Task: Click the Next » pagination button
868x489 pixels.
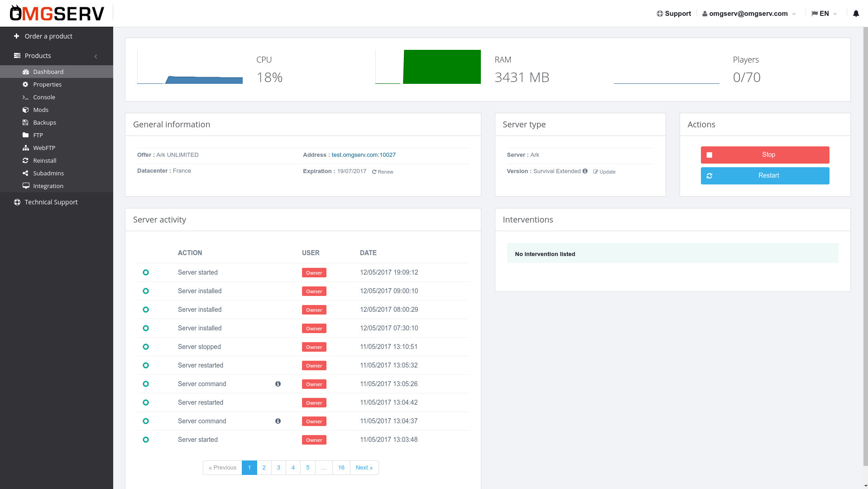Action: [x=364, y=468]
